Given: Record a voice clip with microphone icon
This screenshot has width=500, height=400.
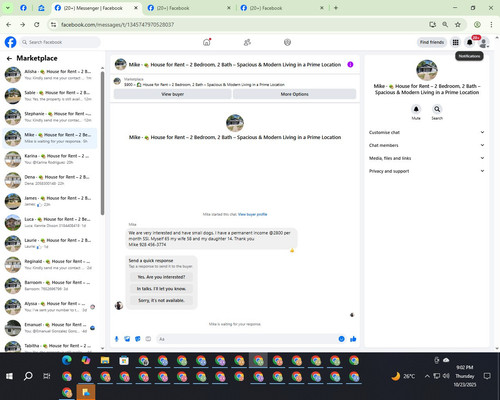Looking at the screenshot, I should 117,339.
